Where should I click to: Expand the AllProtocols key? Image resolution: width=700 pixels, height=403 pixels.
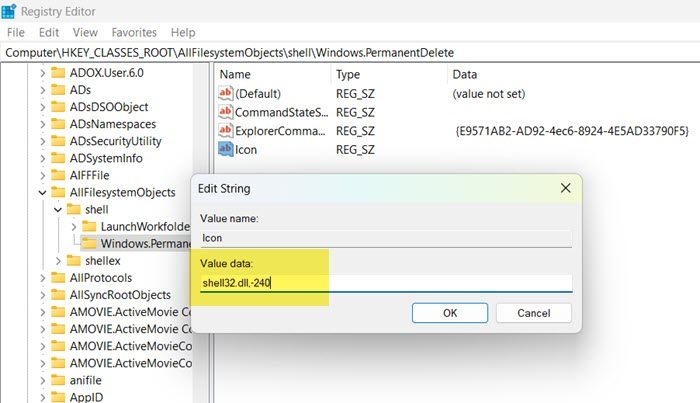(x=41, y=278)
